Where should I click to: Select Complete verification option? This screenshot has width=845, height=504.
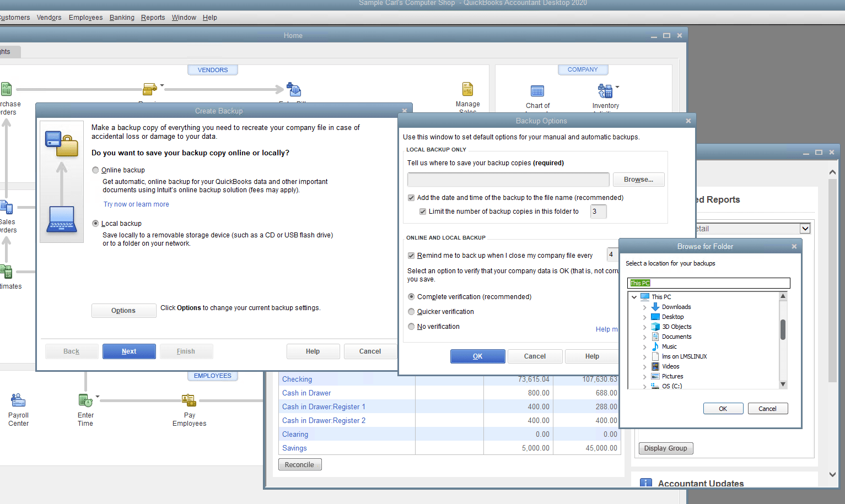coord(411,297)
